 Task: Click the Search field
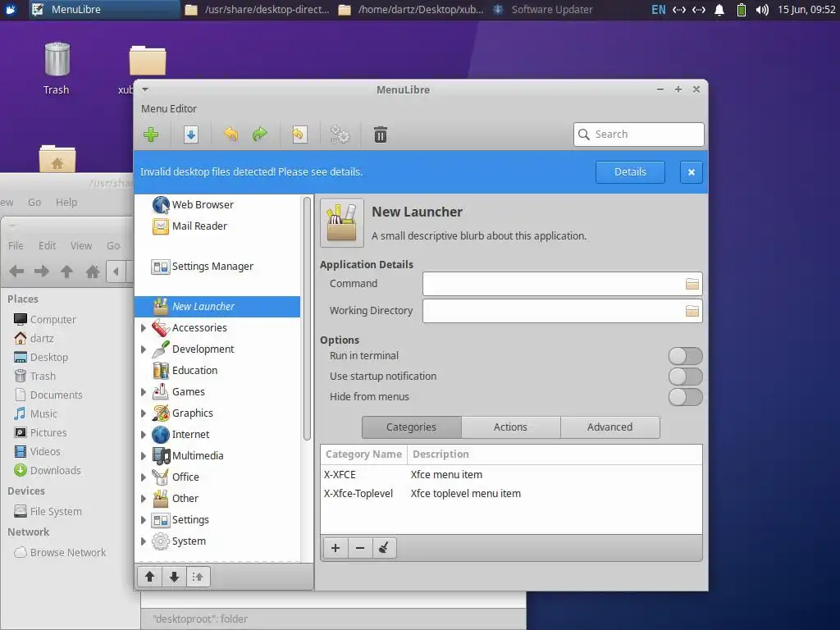pos(638,134)
